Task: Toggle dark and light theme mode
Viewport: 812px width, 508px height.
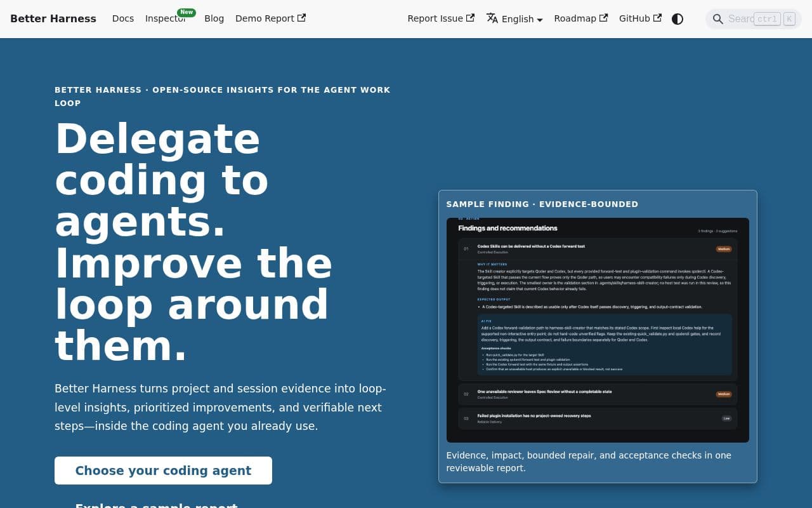Action: [x=678, y=19]
